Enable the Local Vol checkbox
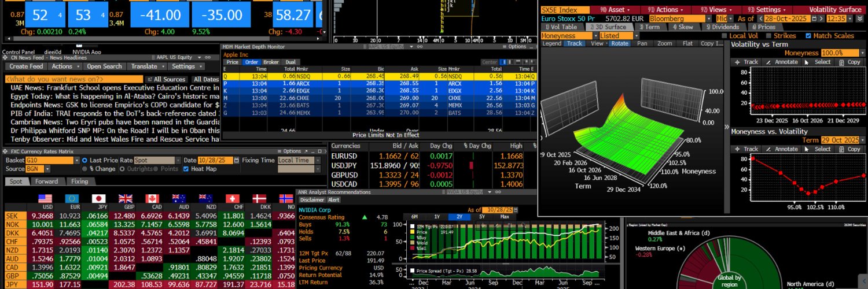Image resolution: width=868 pixels, height=289 pixels. (x=724, y=36)
